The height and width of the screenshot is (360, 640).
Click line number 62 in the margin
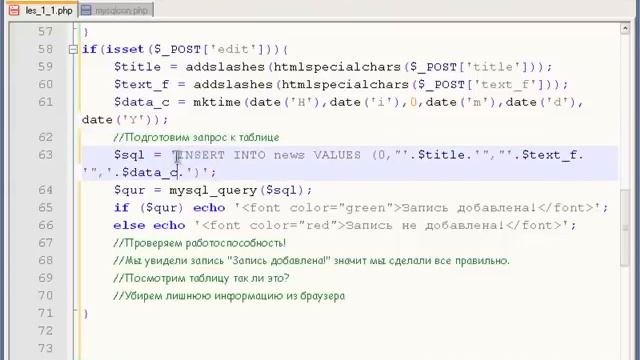45,137
